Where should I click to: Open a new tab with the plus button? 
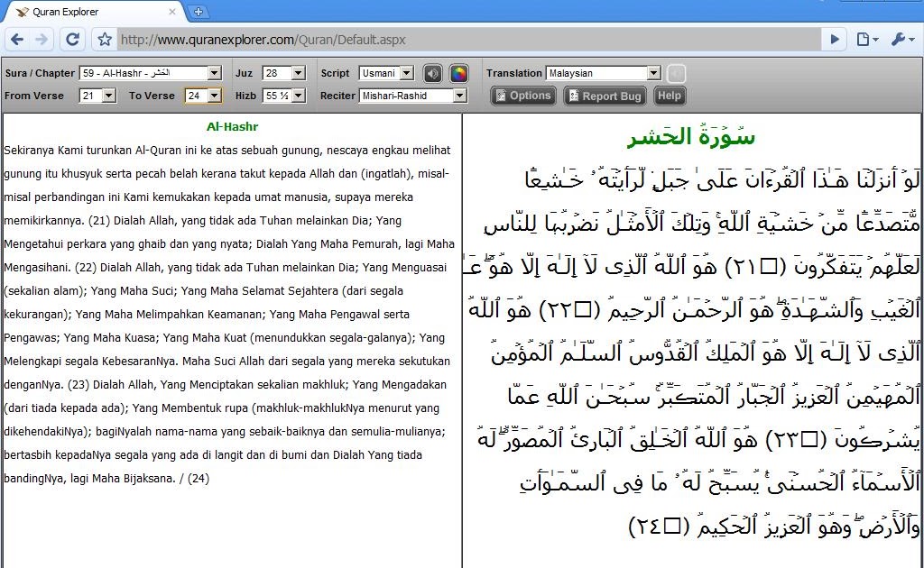tap(199, 12)
